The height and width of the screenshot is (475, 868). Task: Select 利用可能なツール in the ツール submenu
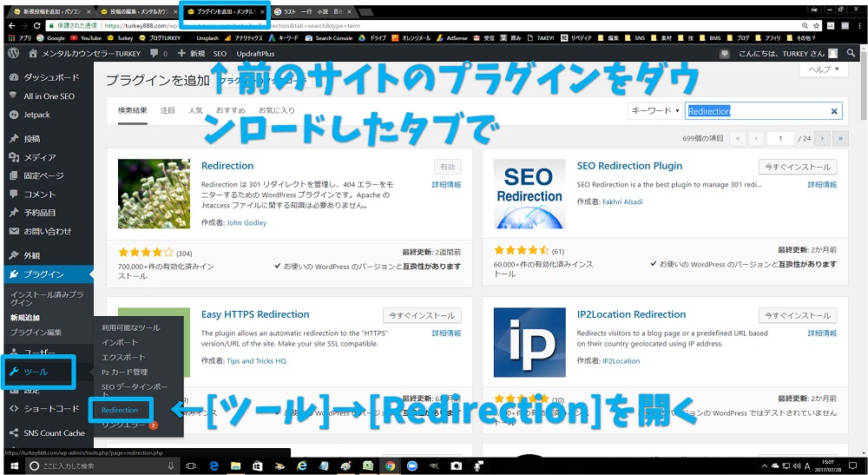click(131, 327)
